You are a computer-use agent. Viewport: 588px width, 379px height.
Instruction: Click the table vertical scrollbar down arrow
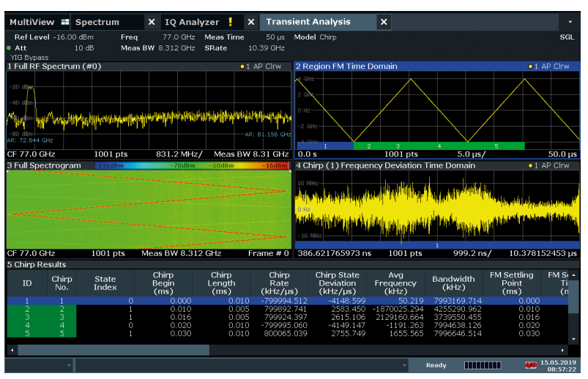(x=574, y=339)
